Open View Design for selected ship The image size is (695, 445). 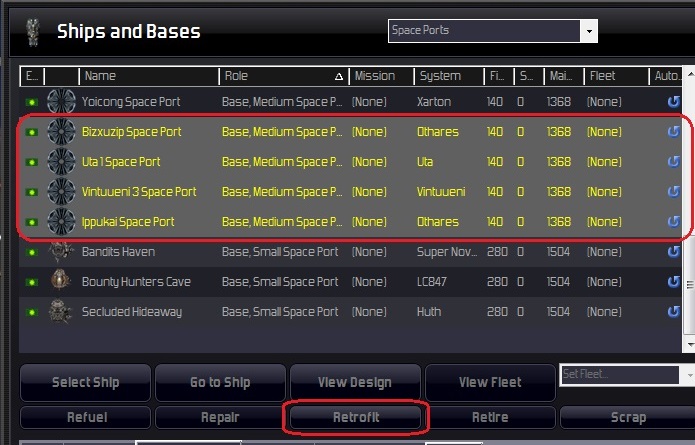(355, 383)
